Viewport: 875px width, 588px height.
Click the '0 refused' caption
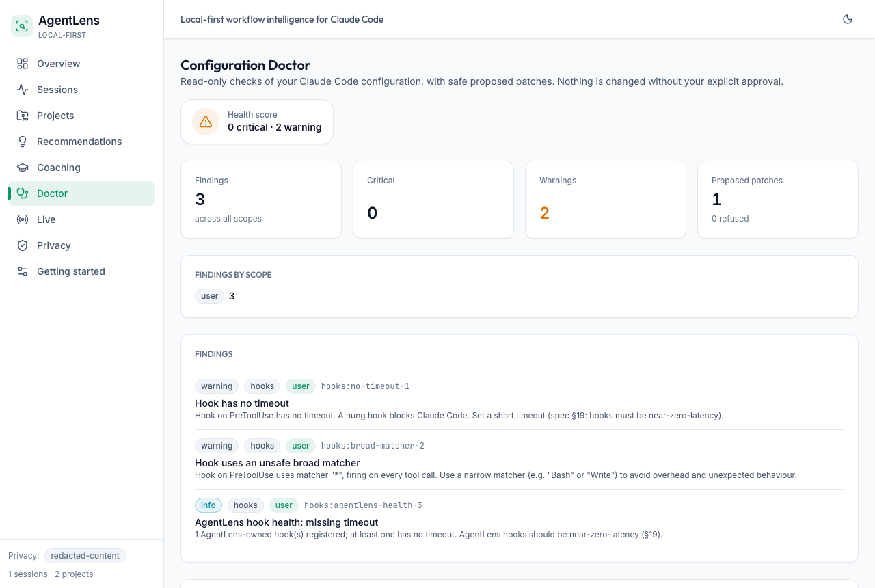[x=730, y=219]
